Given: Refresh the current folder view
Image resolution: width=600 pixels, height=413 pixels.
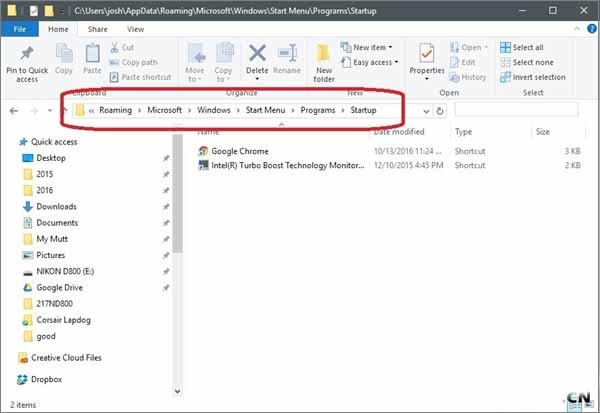Looking at the screenshot, I should coord(440,110).
